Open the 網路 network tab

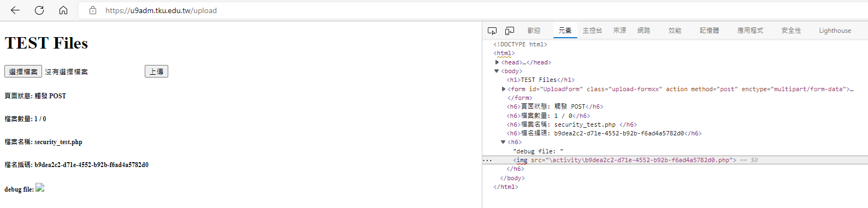point(643,31)
